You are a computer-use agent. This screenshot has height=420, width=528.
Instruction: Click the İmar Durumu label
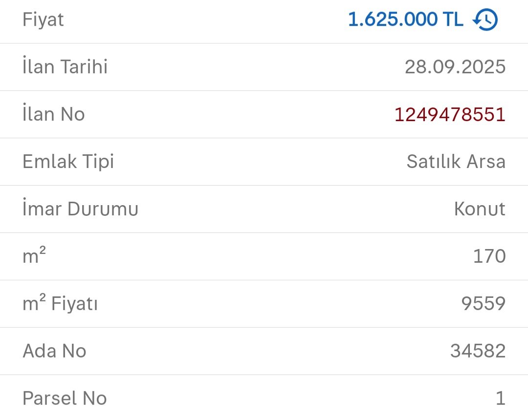click(81, 209)
